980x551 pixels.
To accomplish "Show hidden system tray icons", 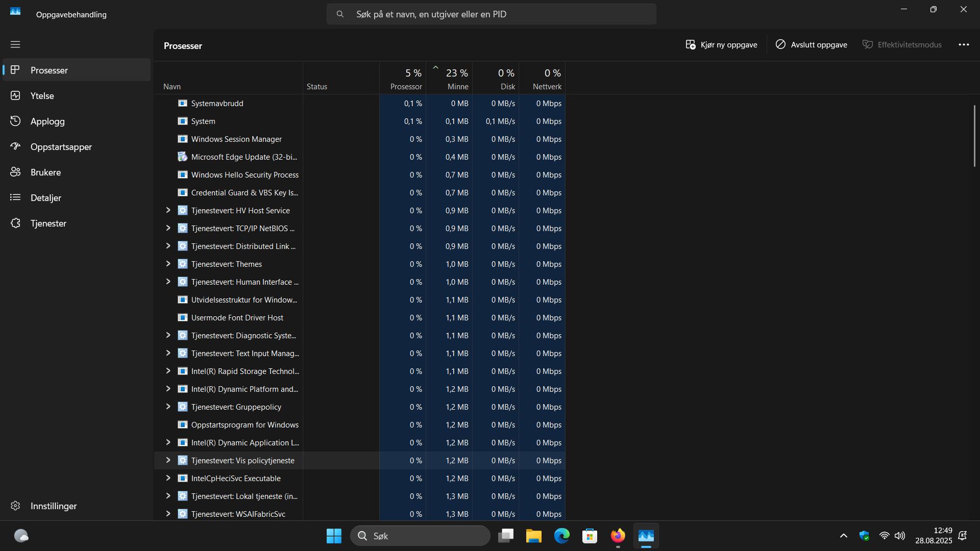I will click(844, 536).
